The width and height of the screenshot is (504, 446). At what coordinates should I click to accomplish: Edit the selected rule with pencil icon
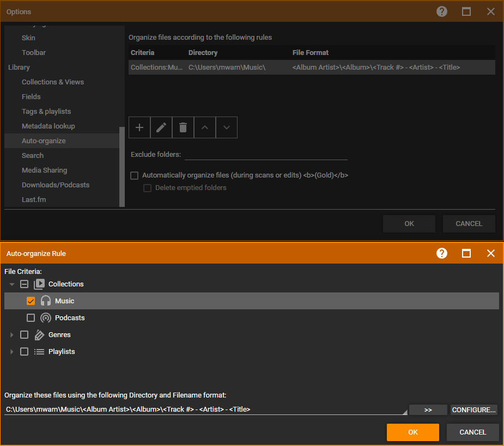point(161,127)
